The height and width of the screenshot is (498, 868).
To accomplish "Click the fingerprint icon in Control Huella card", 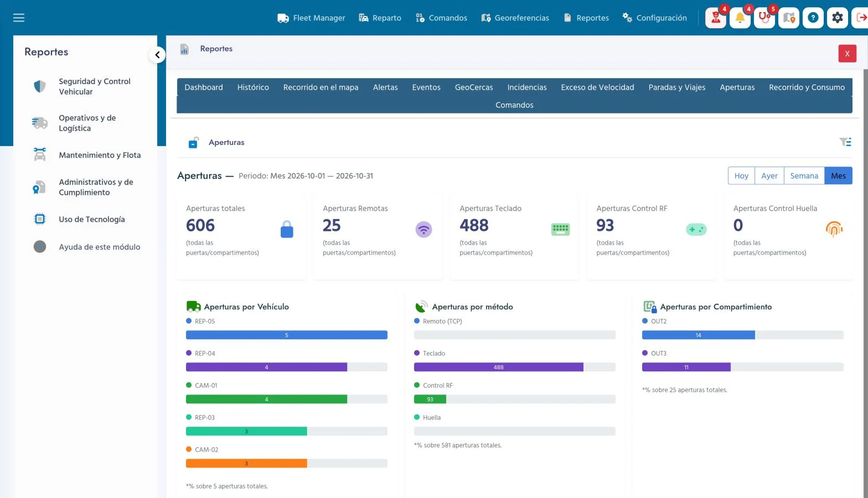I will click(x=834, y=229).
